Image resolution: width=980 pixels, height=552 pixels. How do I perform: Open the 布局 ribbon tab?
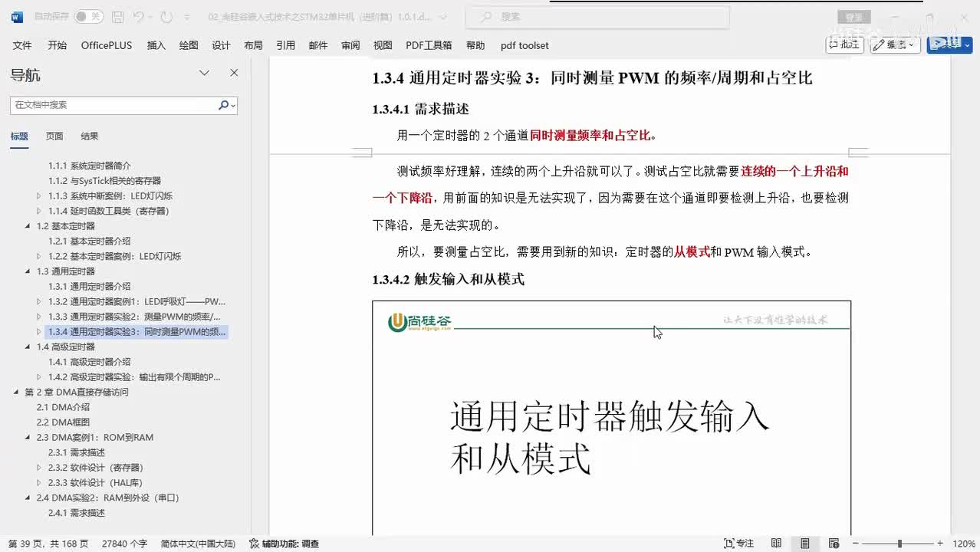click(253, 45)
